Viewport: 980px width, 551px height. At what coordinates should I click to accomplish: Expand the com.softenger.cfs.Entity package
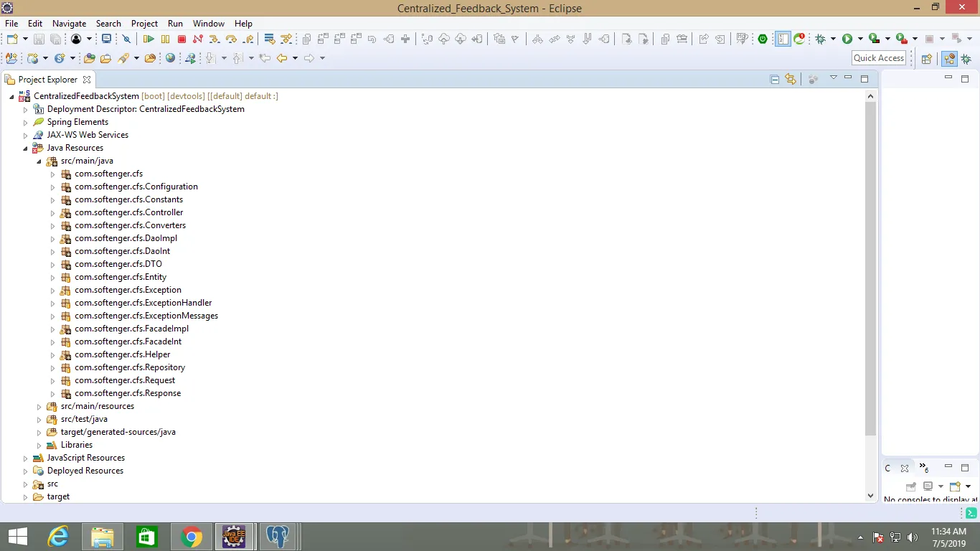tap(52, 277)
